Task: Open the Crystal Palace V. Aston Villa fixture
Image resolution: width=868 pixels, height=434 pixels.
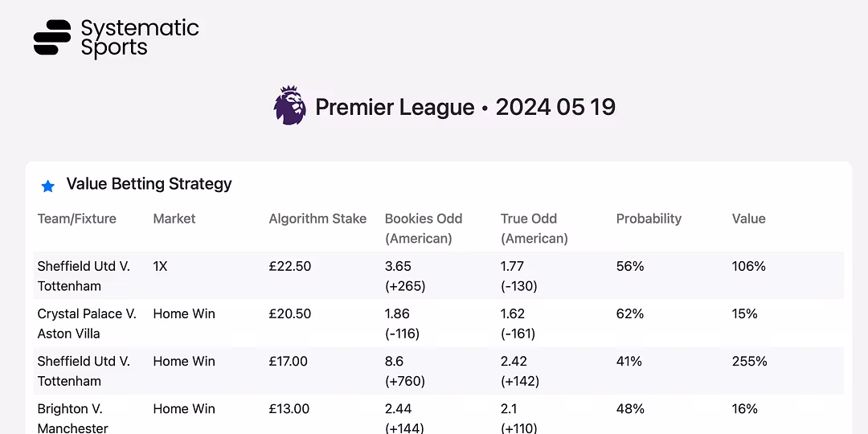Action: click(x=86, y=323)
